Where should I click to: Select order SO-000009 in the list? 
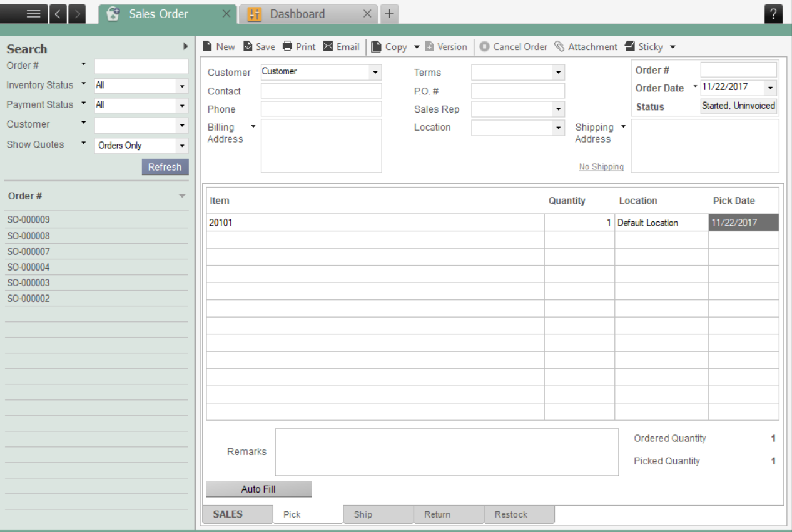pos(96,220)
